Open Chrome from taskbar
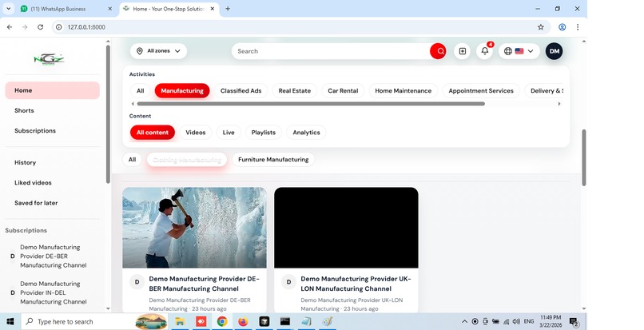Viewport: 644px width, 330px height. tap(222, 321)
